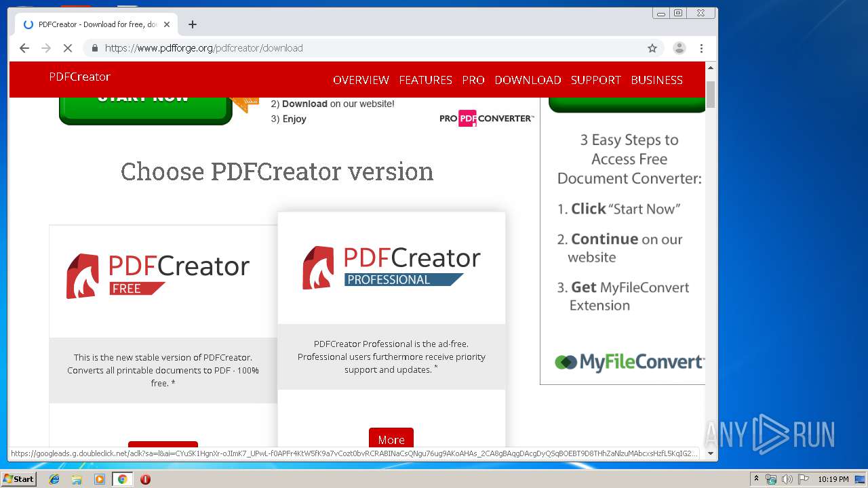The height and width of the screenshot is (488, 868).
Task: Launch Internet Explorer from the taskbar
Action: 54,479
